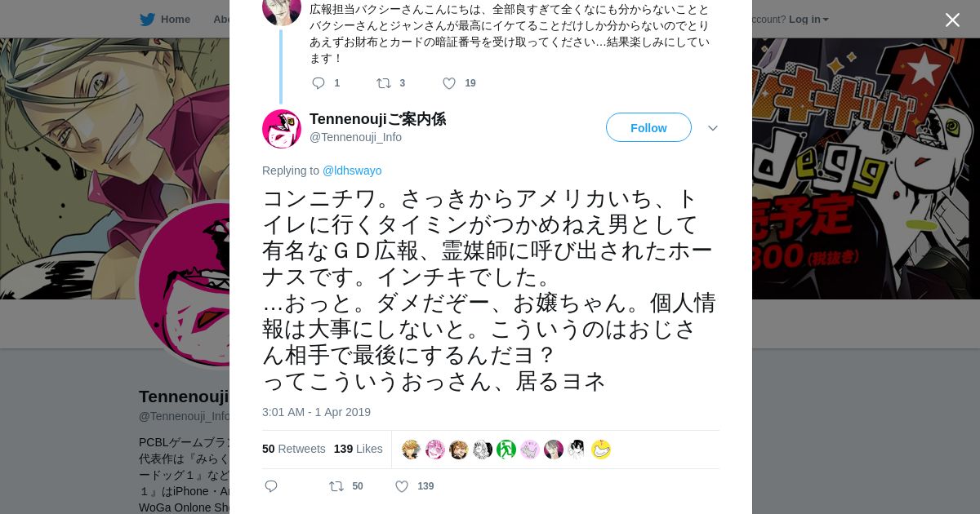Retweet the main Tennenouji tweet

click(x=336, y=486)
